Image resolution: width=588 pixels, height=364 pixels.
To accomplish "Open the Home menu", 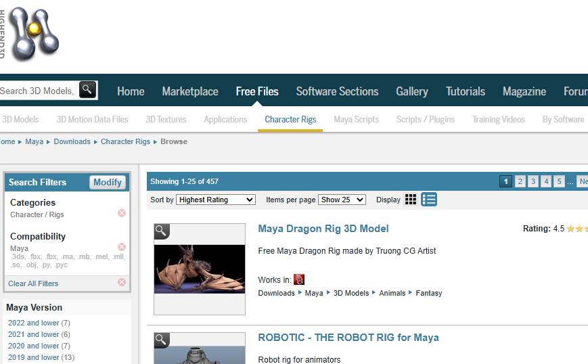I will 131,91.
